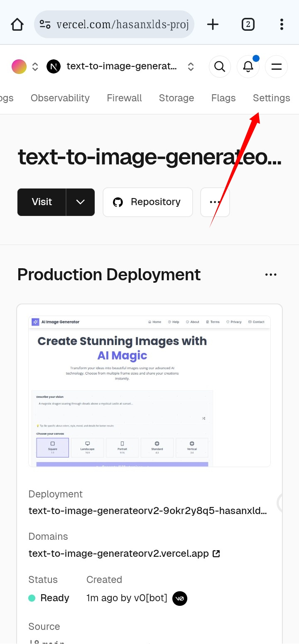Screen dimensions: 299x644
Task: Open the hamburger navigation menu
Action: tap(276, 66)
